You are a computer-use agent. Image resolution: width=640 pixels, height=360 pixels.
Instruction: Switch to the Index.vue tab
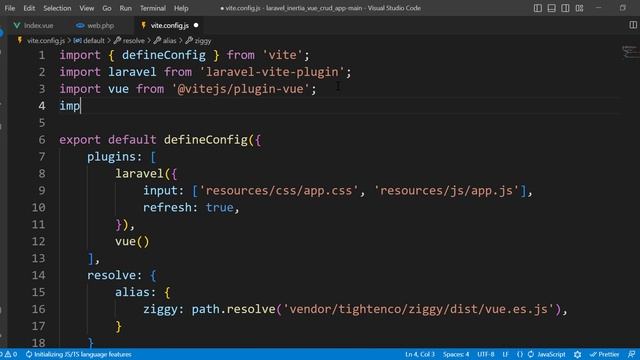pyautogui.click(x=34, y=25)
